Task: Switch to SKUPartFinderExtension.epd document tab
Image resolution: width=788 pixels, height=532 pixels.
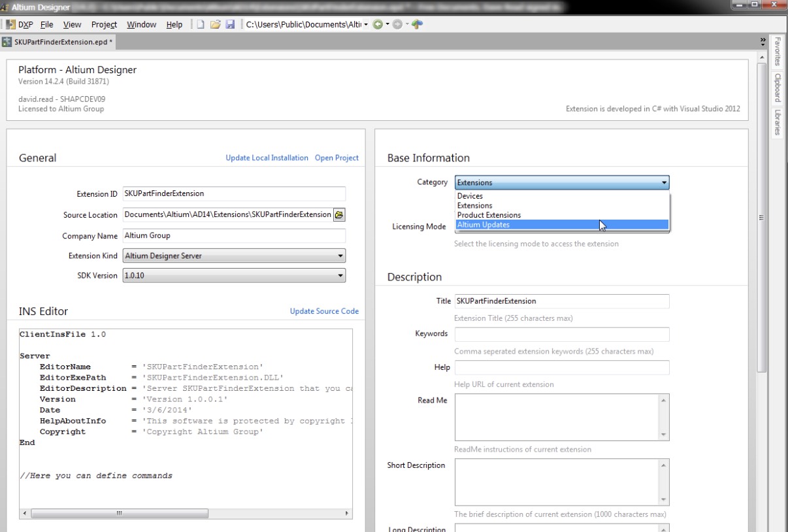Action: (x=59, y=42)
